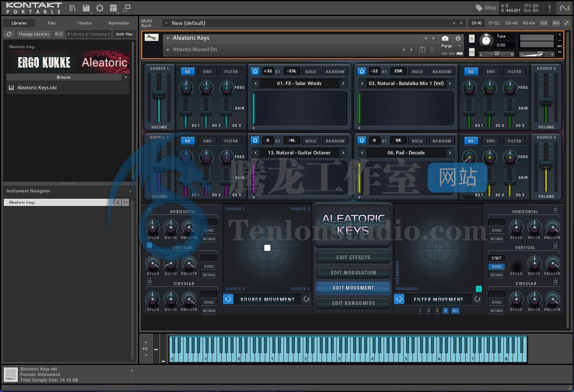The width and height of the screenshot is (574, 392).
Task: Toggle Source Movement power button
Action: pos(228,299)
